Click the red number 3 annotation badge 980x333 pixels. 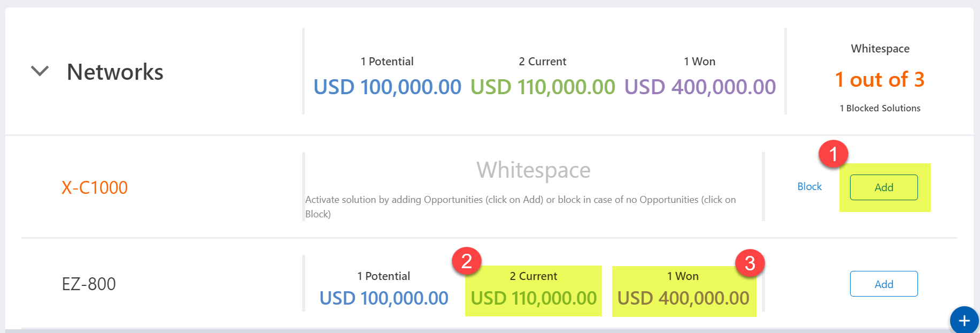coord(750,263)
